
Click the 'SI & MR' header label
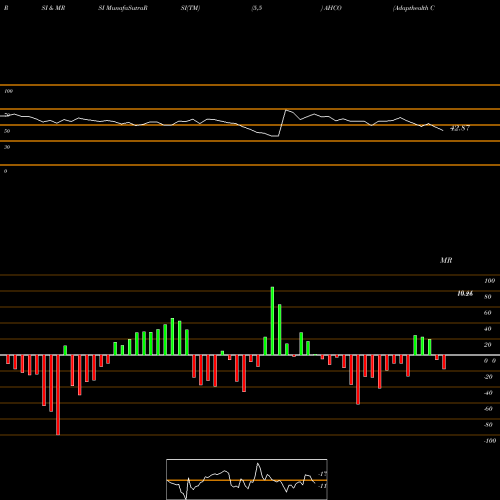(x=53, y=8)
